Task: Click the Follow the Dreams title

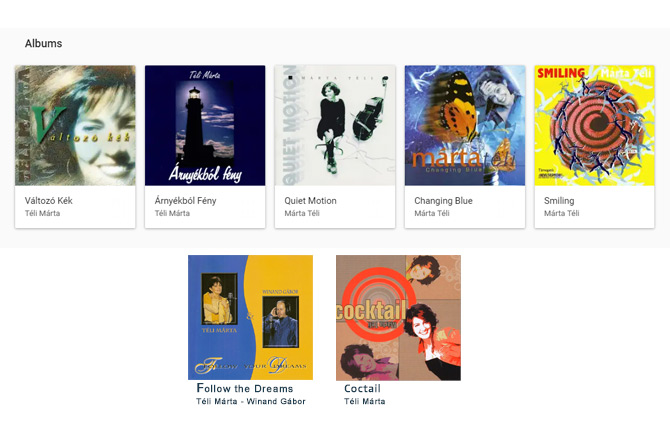Action: pos(245,388)
